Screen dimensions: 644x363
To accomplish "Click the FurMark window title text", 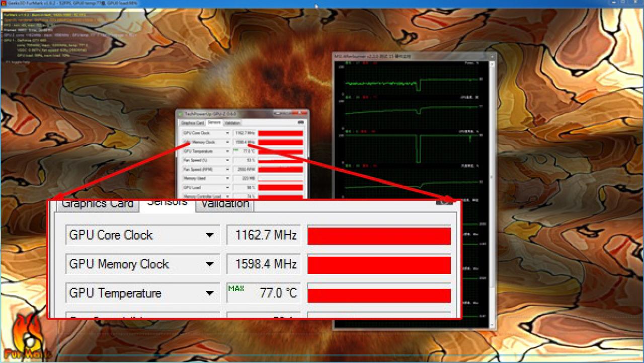I will [71, 4].
